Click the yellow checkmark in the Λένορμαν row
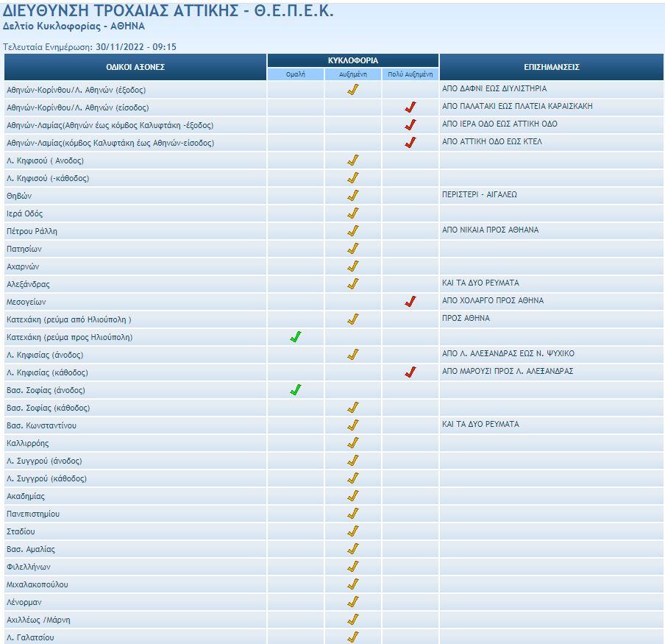Image resolution: width=665 pixels, height=644 pixels. pyautogui.click(x=353, y=602)
